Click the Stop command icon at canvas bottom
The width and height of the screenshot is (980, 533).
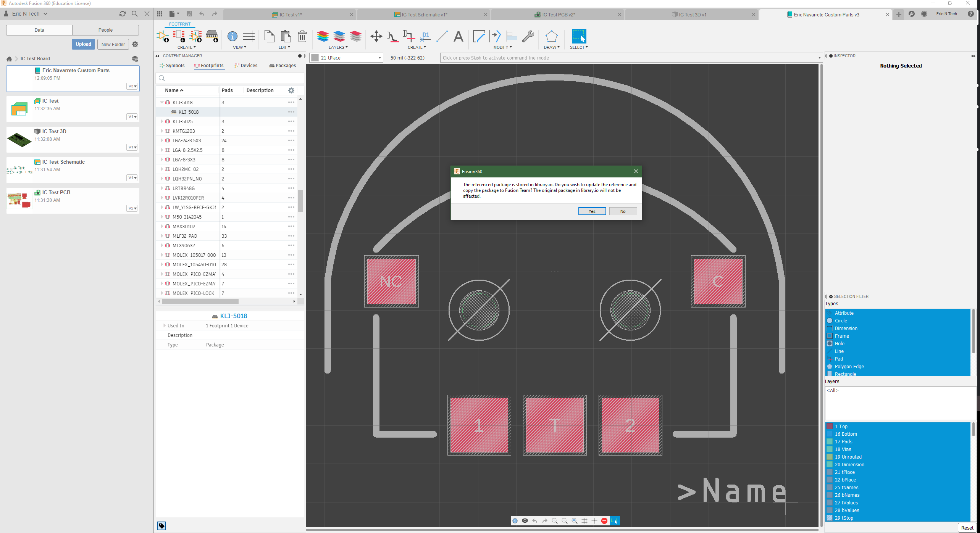[x=604, y=521]
